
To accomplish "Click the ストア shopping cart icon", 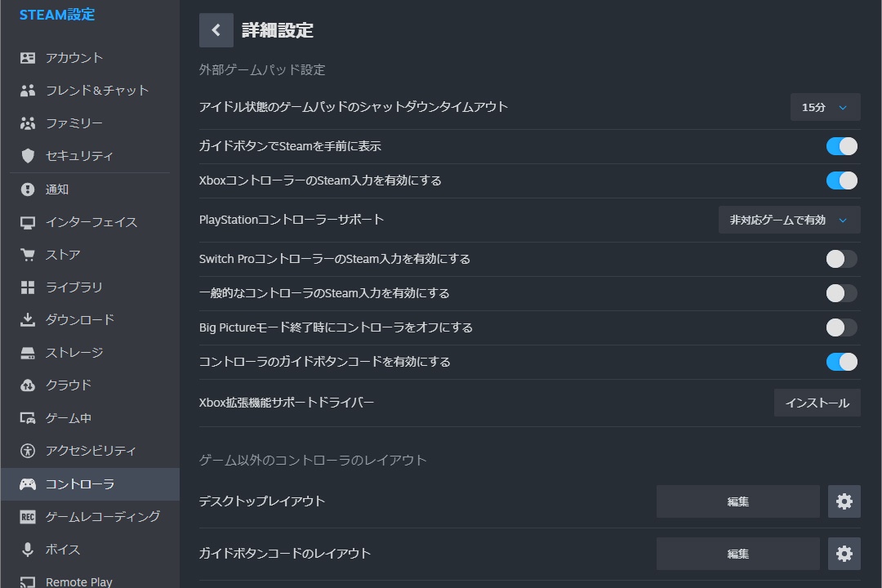I will [x=28, y=255].
